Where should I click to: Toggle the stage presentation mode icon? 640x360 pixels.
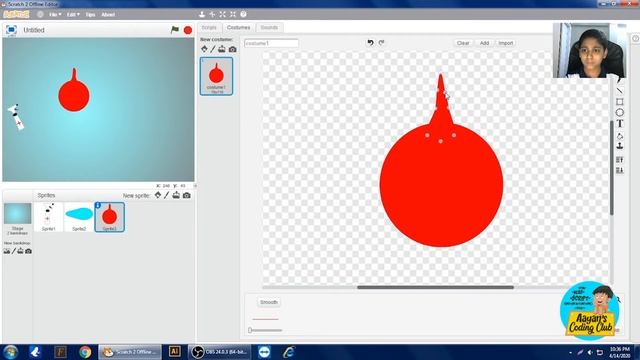[11, 30]
